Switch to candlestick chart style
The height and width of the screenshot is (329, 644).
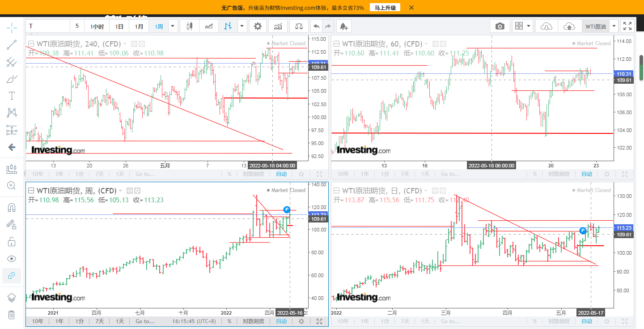(x=189, y=26)
